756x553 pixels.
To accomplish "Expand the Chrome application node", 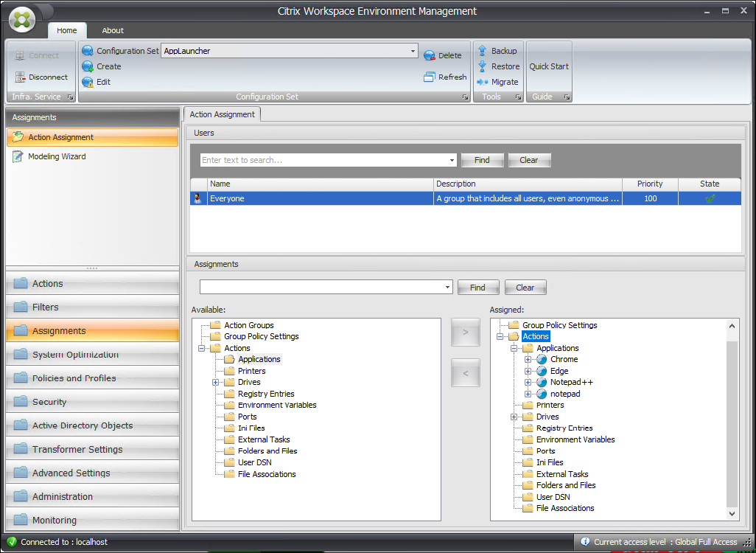I will [x=528, y=360].
